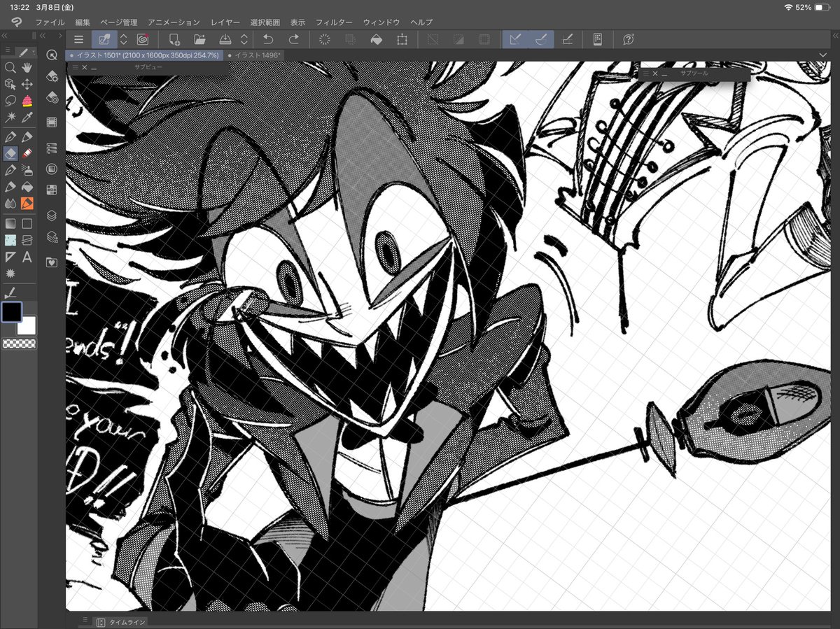Open Clip Studio launcher swirl icon

coord(143,39)
